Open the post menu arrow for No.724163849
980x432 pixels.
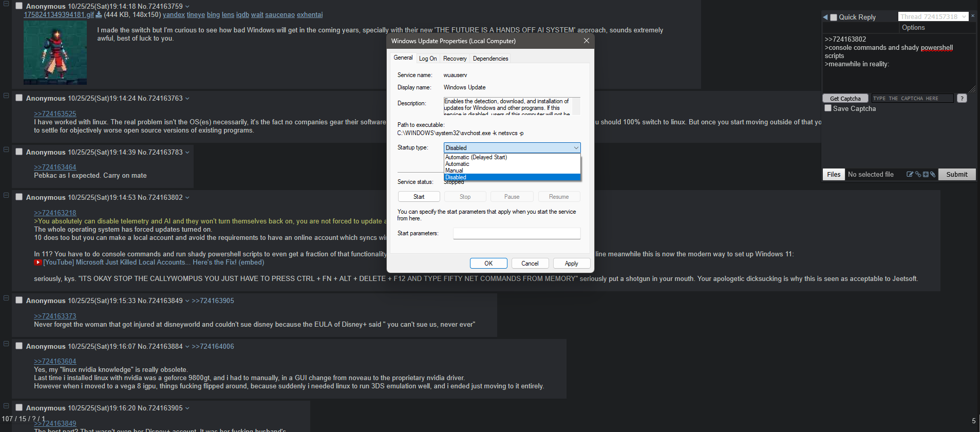[187, 301]
